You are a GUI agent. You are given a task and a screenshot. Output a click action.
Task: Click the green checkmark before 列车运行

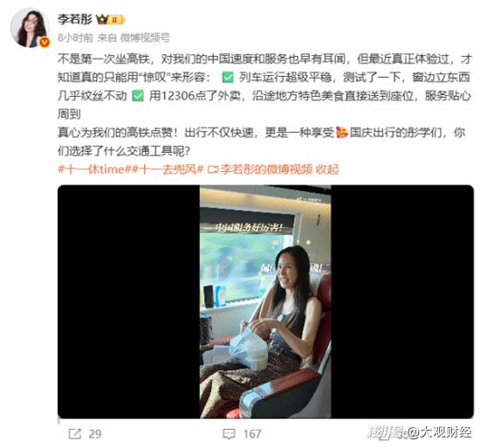click(228, 78)
